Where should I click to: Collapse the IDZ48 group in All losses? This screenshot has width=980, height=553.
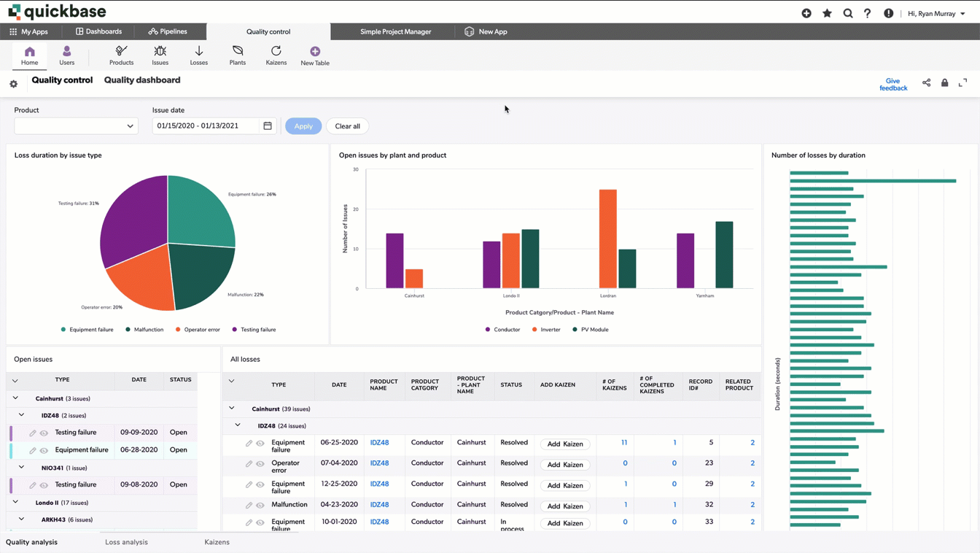pyautogui.click(x=237, y=425)
